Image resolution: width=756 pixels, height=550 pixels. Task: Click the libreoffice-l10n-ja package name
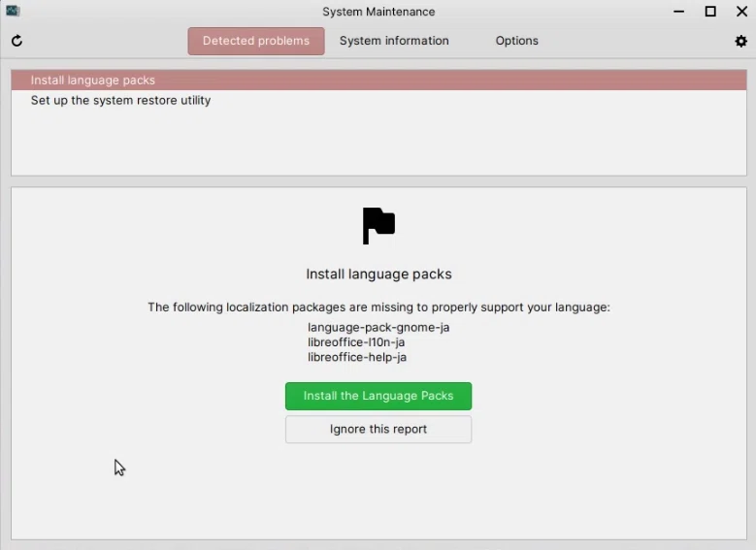(x=356, y=342)
